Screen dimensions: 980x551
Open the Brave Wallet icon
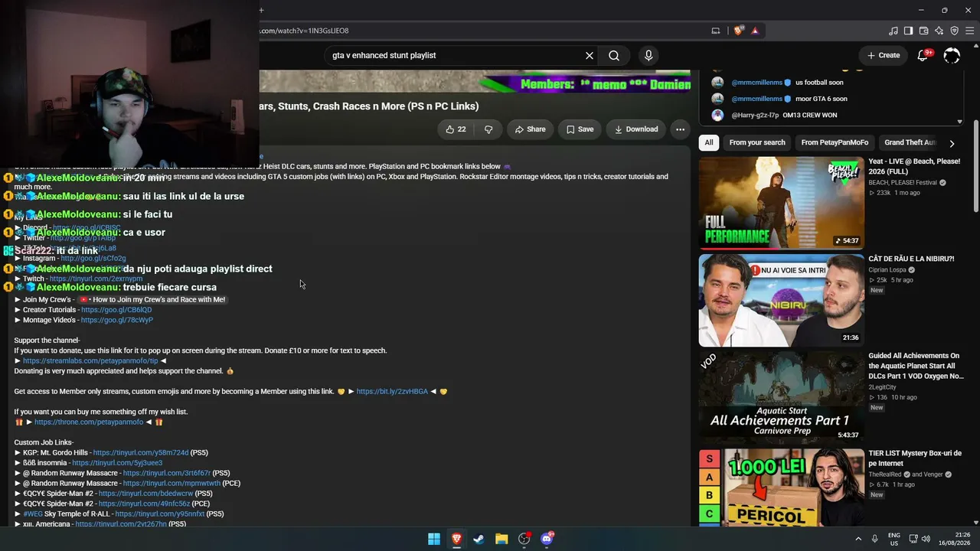tap(924, 31)
